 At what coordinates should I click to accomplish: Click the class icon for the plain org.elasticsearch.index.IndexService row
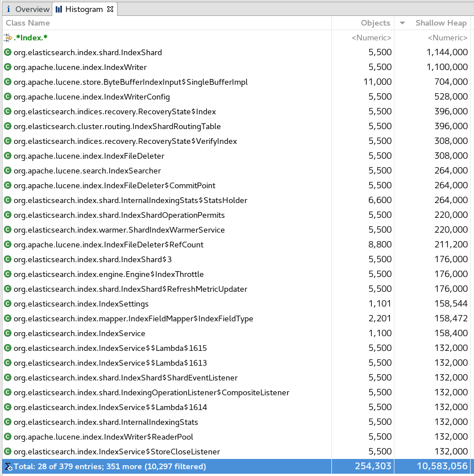(x=7, y=333)
